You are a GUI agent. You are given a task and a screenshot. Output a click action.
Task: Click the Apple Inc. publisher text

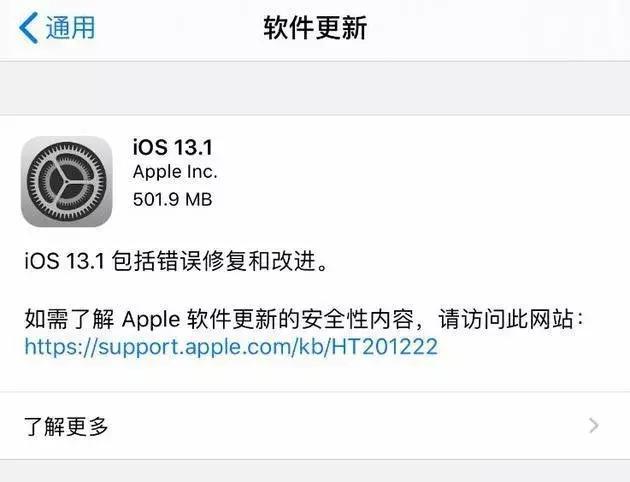click(x=175, y=172)
